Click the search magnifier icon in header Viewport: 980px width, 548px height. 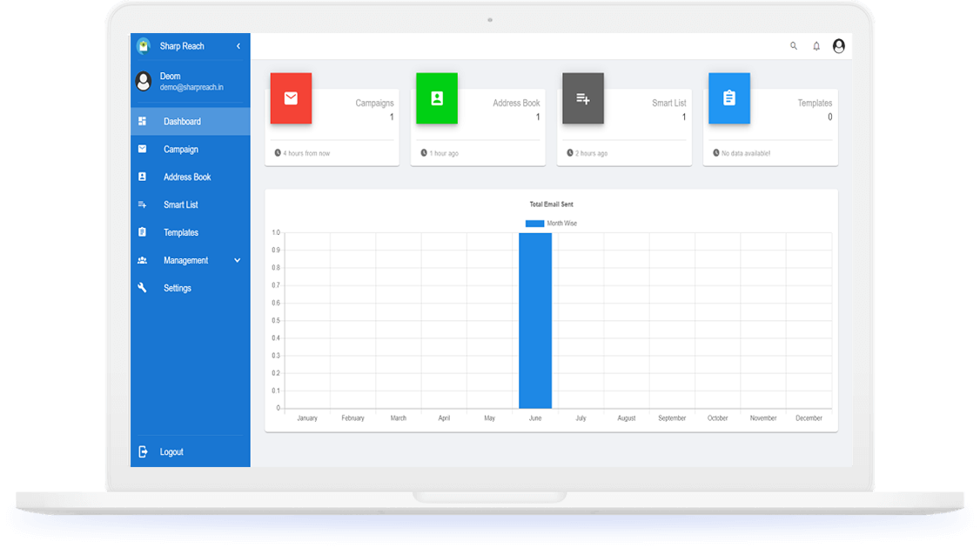[x=793, y=46]
